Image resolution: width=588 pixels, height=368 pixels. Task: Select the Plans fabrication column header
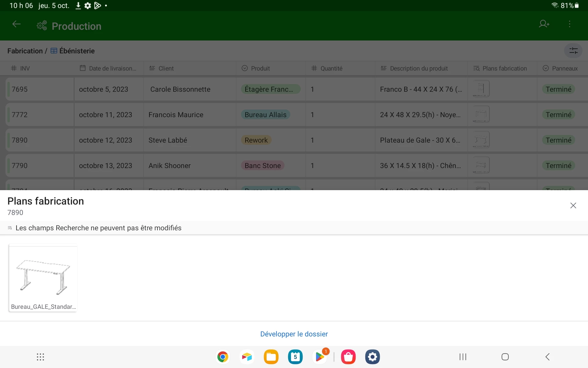tap(504, 68)
